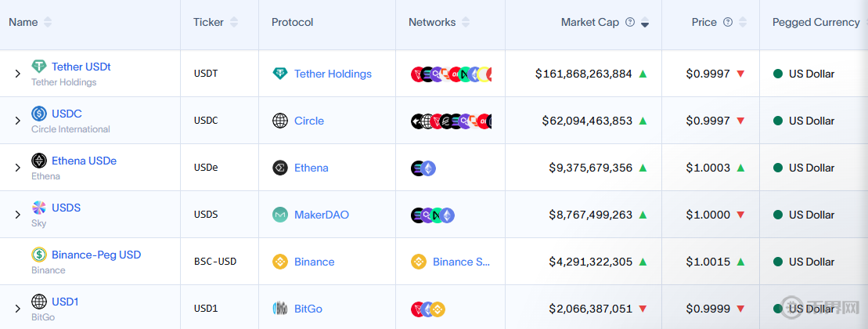868x329 pixels.
Task: Click the Protocol column header
Action: point(293,23)
